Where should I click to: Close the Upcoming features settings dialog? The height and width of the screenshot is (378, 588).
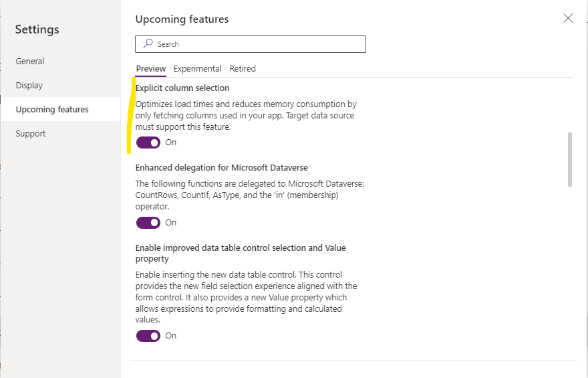point(568,18)
